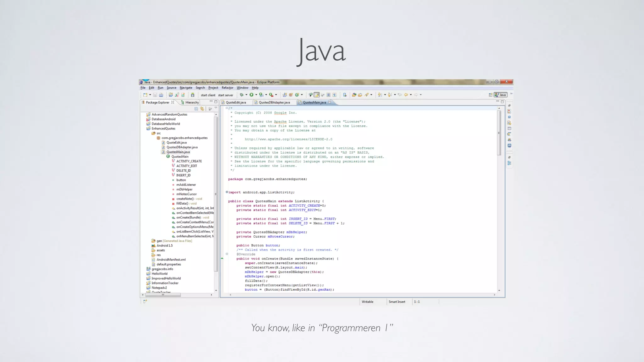This screenshot has height=362, width=644.
Task: Collapse All in Package Explorer toolbar
Action: tap(196, 109)
